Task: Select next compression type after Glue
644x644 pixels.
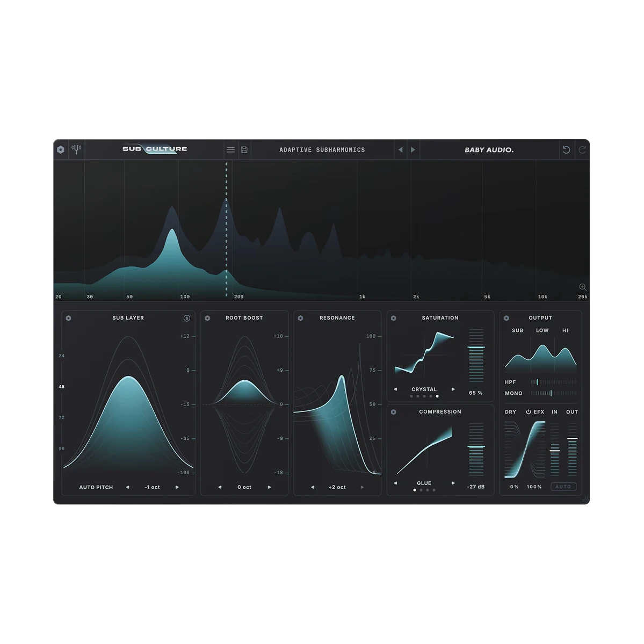Action: pos(453,483)
